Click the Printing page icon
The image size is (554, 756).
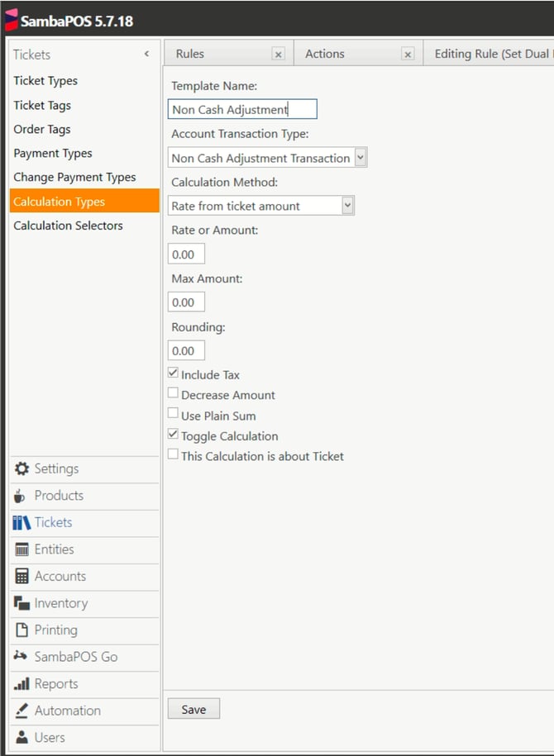click(21, 630)
